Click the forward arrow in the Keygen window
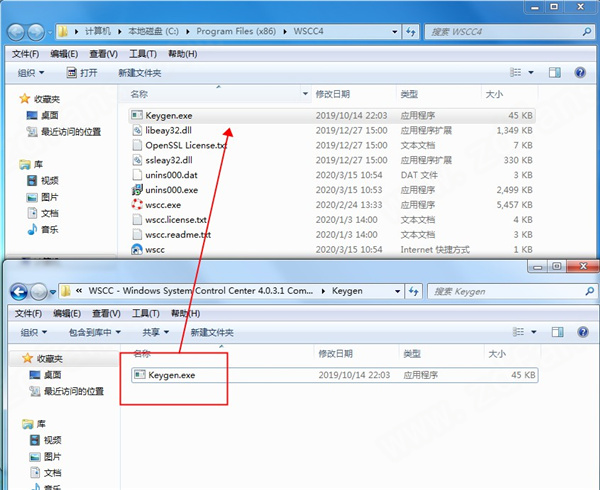 point(38,292)
